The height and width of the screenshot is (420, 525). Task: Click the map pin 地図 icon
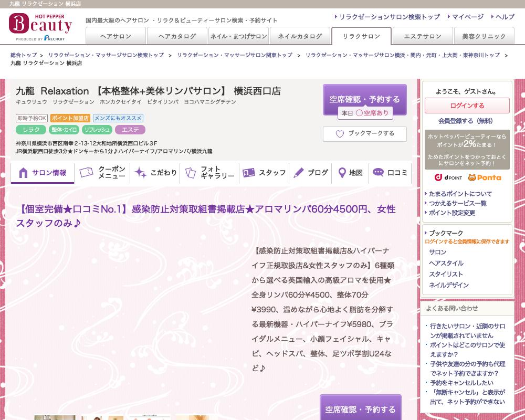coord(342,173)
